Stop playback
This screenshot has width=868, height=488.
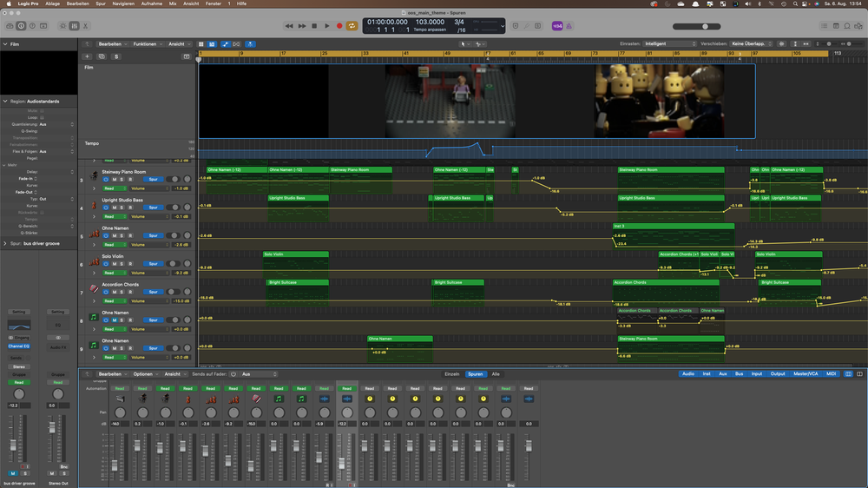tap(314, 26)
